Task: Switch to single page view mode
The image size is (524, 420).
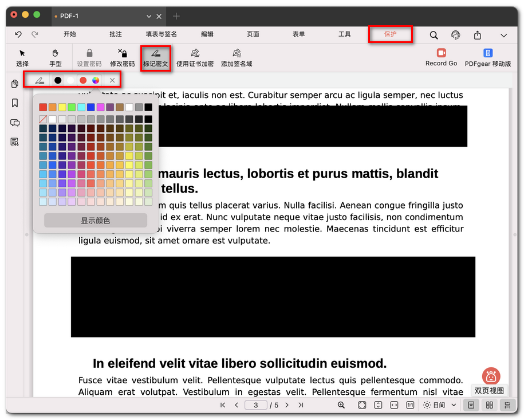Action: click(471, 405)
